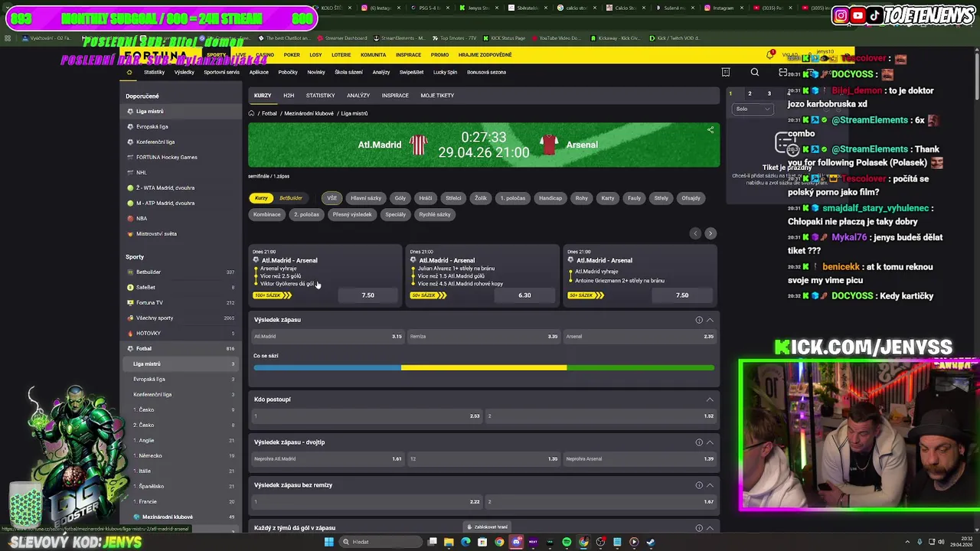Screen dimensions: 980x551
Task: Click the Windows Start button
Action: tap(329, 542)
